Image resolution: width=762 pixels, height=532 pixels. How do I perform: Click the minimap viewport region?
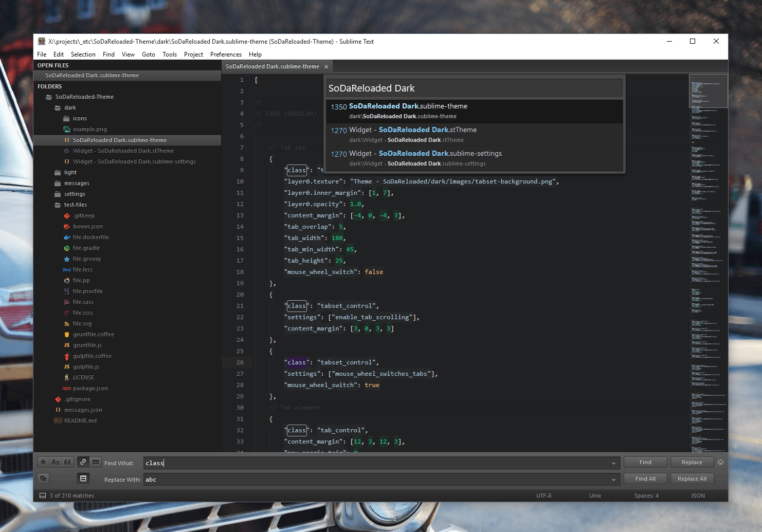(x=709, y=91)
